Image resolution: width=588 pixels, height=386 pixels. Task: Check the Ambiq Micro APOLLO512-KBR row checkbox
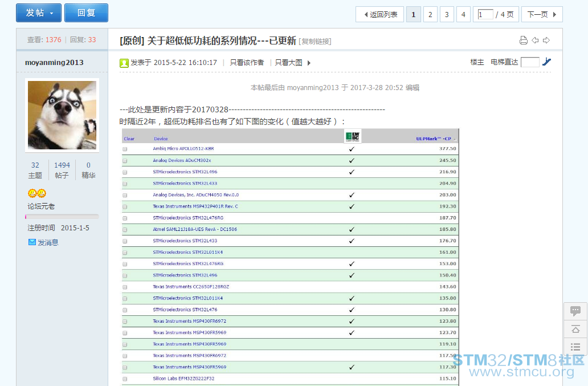click(125, 149)
